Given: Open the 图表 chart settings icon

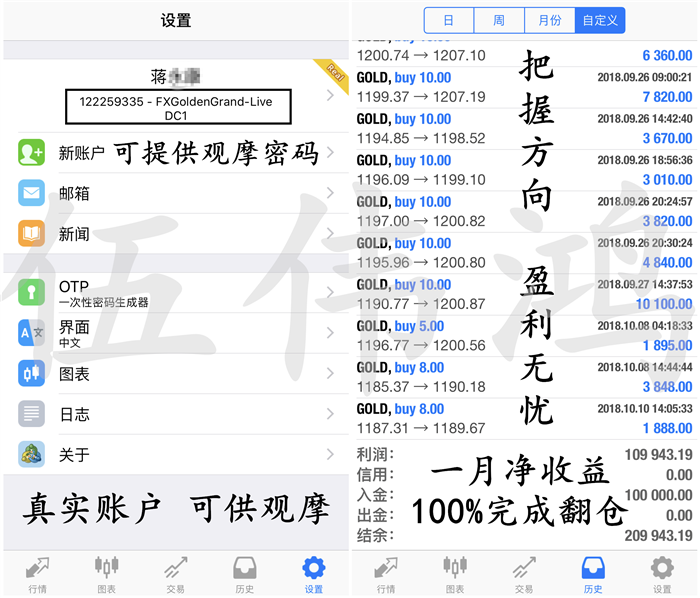Looking at the screenshot, I should pyautogui.click(x=31, y=373).
